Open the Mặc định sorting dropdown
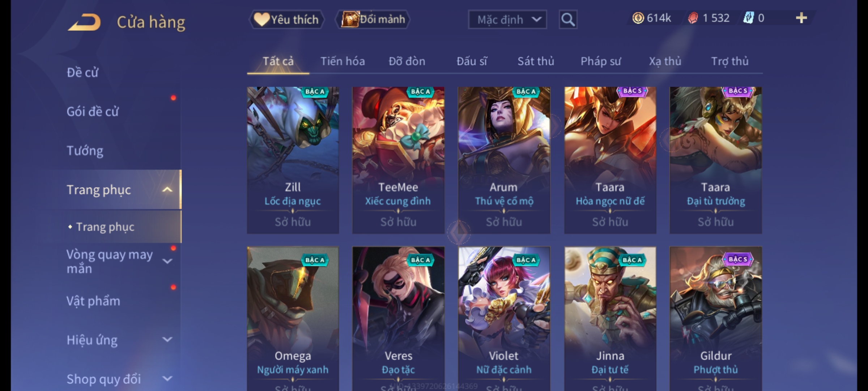The height and width of the screenshot is (391, 868). (x=507, y=20)
